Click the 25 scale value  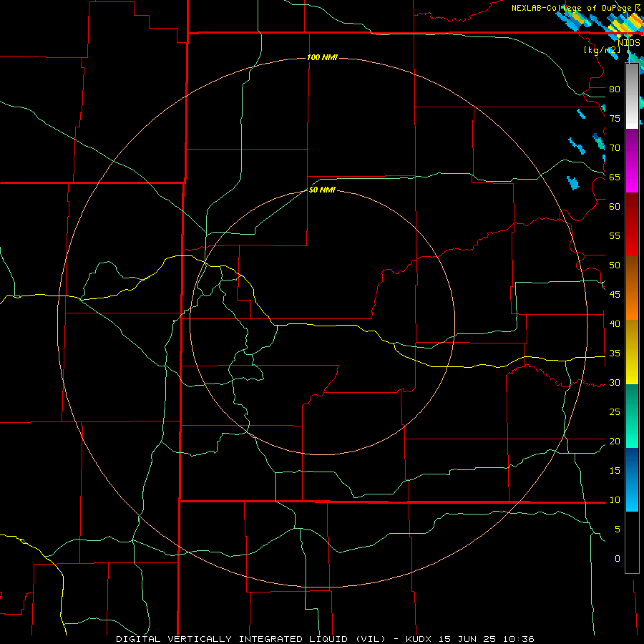tap(615, 411)
